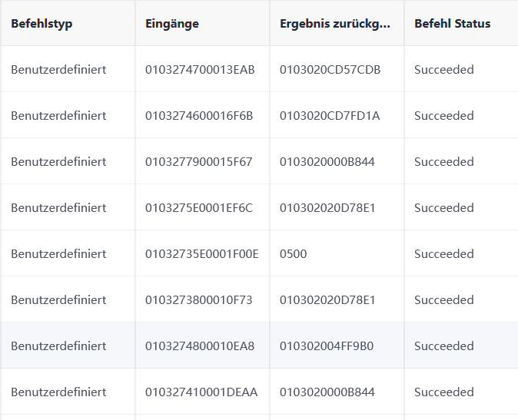Viewport: 518px width, 420px height.
Task: Click the Ergebnis zurückg... column header
Action: pyautogui.click(x=335, y=24)
